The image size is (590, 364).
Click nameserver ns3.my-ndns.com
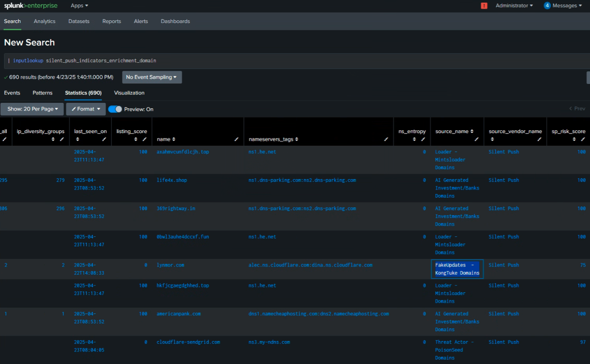[x=269, y=342]
